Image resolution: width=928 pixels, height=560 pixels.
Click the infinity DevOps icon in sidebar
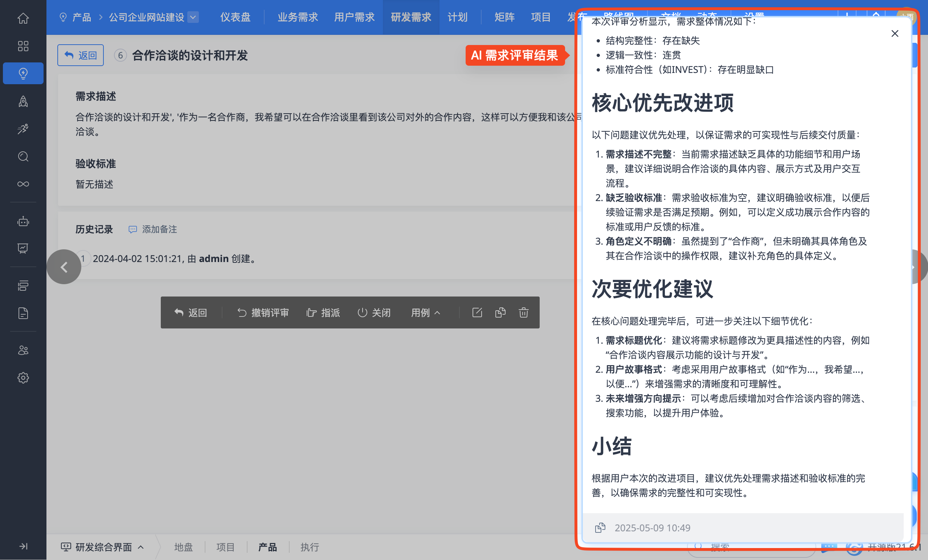pyautogui.click(x=23, y=184)
